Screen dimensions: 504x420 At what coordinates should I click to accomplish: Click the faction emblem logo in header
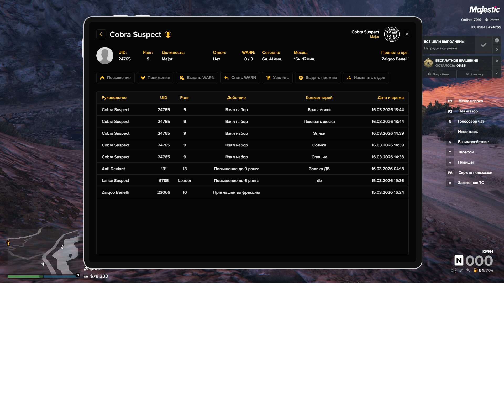point(392,34)
